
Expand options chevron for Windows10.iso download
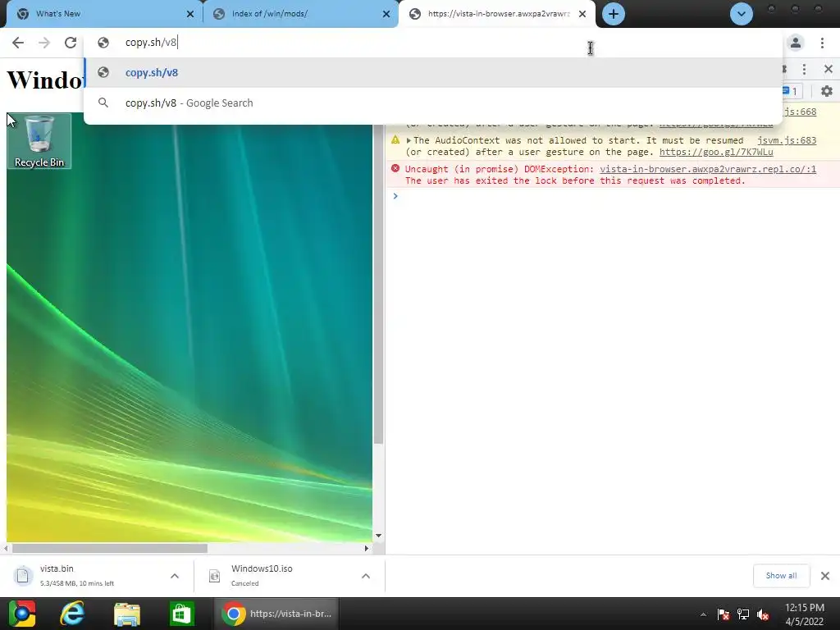pyautogui.click(x=366, y=576)
